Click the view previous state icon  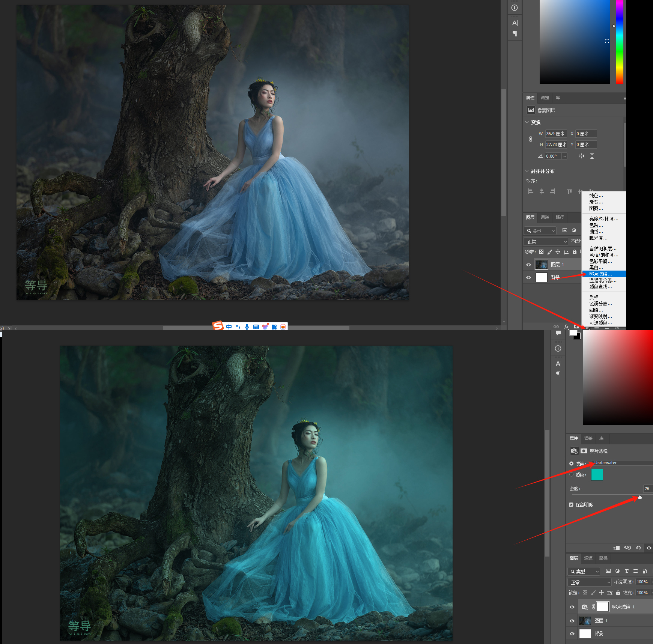(627, 548)
